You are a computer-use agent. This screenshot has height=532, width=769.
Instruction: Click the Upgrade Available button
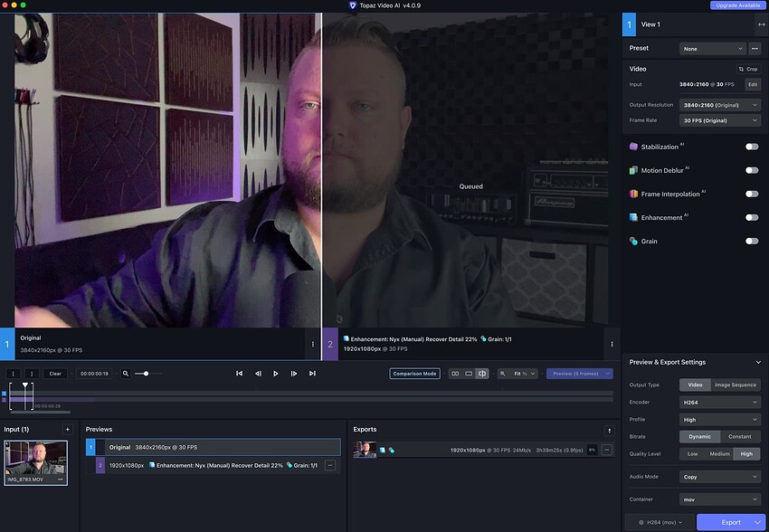(x=736, y=5)
